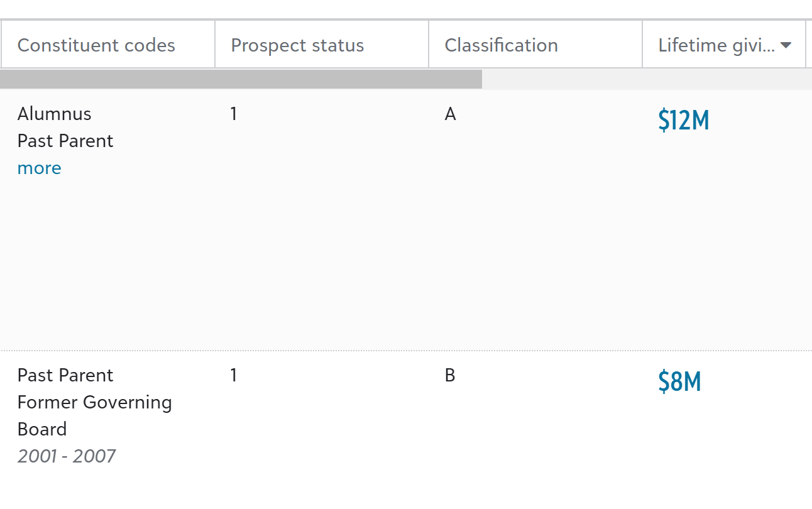Expand constituent codes with the more link
812x509 pixels.
[39, 168]
